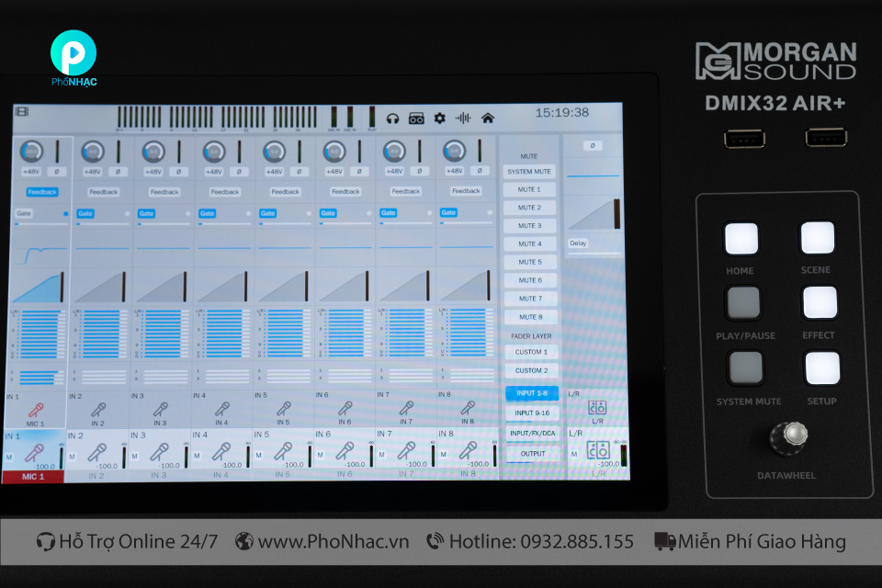The width and height of the screenshot is (882, 588).
Task: Open the settings gear icon
Action: pyautogui.click(x=440, y=118)
